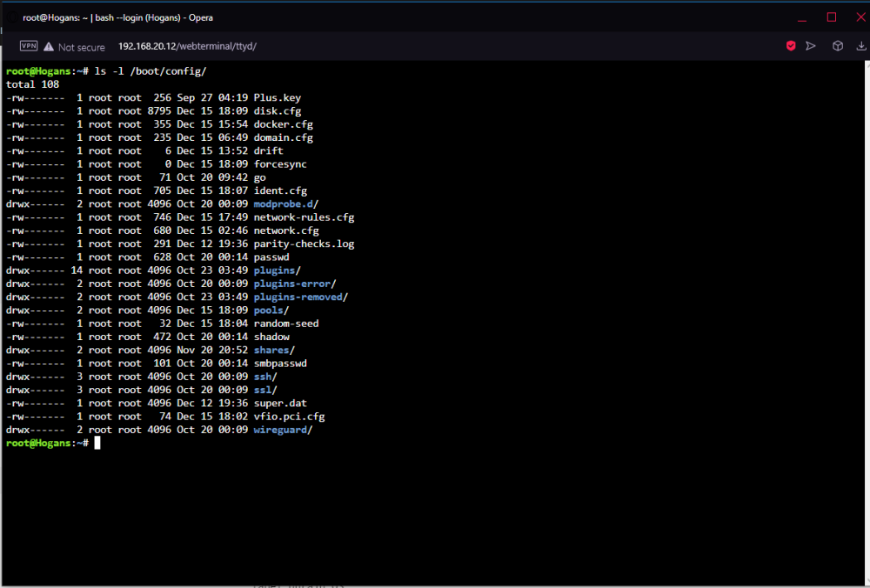Click the 'ls -l /boot/config/' command text

click(x=151, y=71)
